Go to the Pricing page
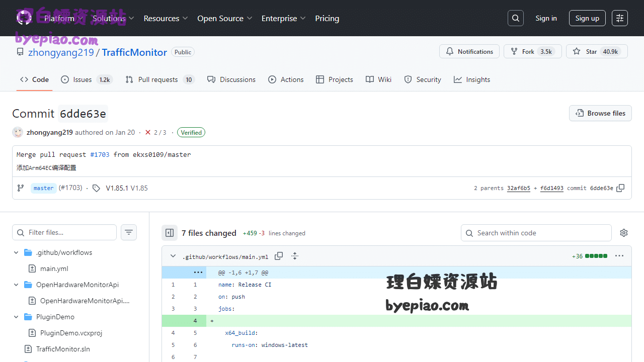The height and width of the screenshot is (362, 644). pyautogui.click(x=327, y=18)
